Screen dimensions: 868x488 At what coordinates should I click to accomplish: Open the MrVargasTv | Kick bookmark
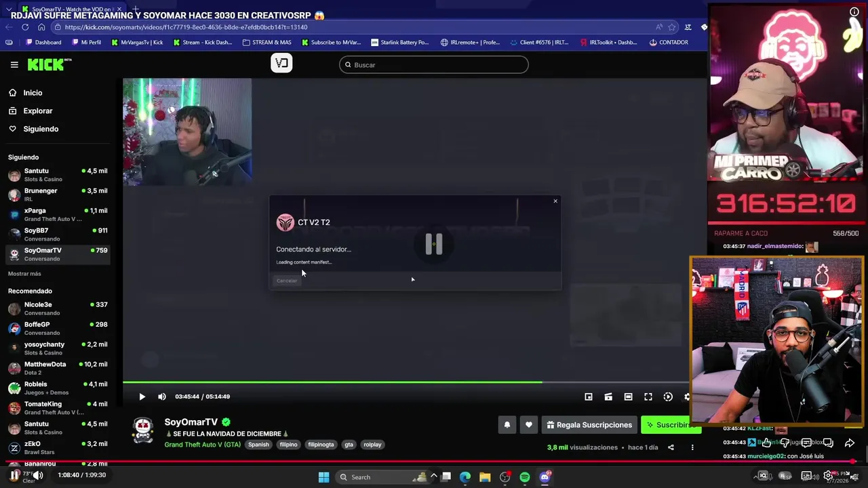(137, 42)
